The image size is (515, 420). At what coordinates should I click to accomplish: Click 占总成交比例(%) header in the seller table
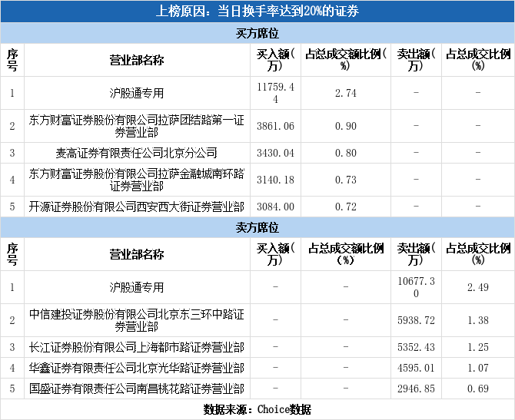pyautogui.click(x=478, y=254)
